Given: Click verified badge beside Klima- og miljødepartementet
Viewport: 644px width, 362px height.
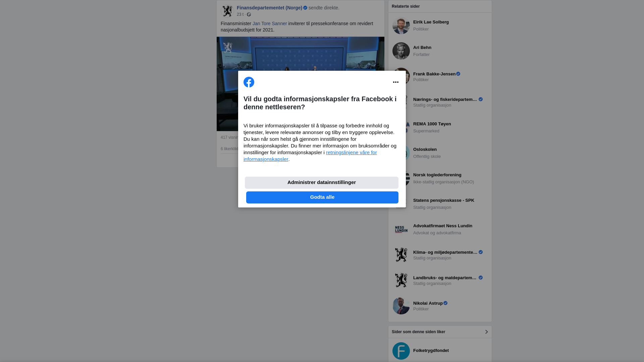Looking at the screenshot, I should pos(481,252).
